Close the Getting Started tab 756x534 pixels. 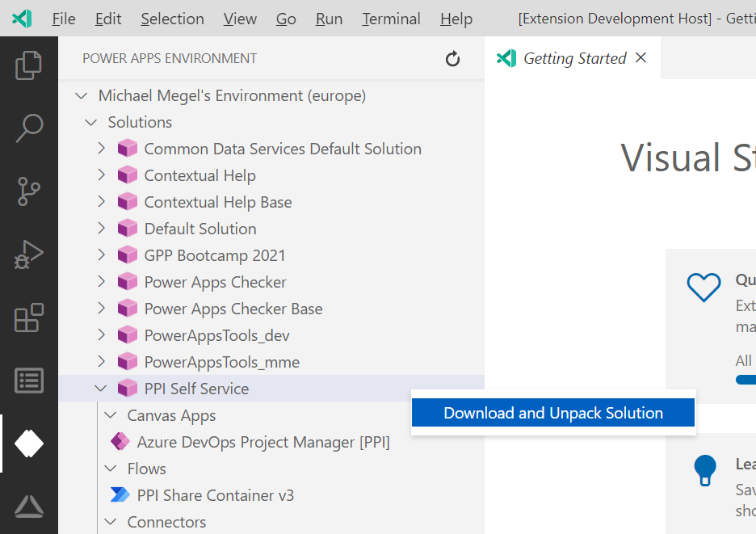tap(640, 58)
